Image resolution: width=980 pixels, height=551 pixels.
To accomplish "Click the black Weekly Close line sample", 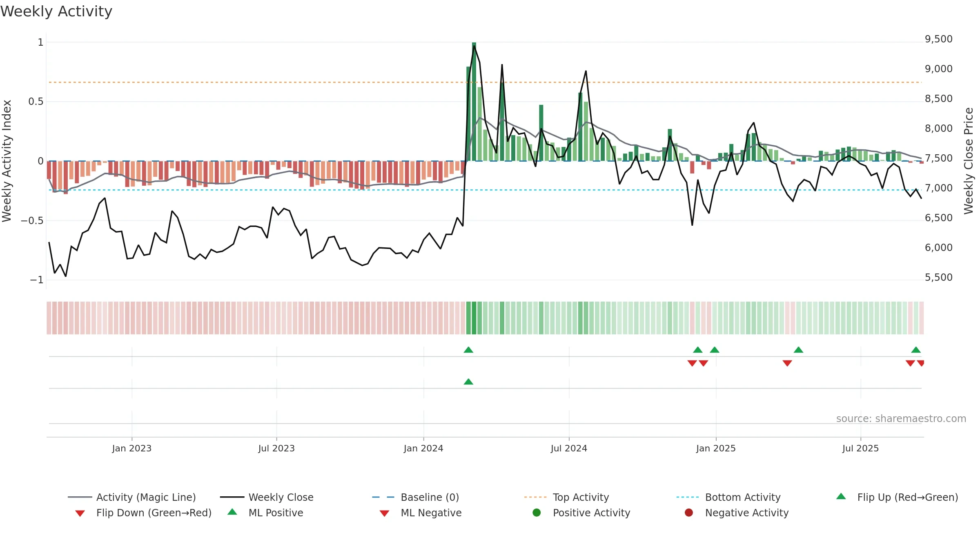I will (x=232, y=497).
